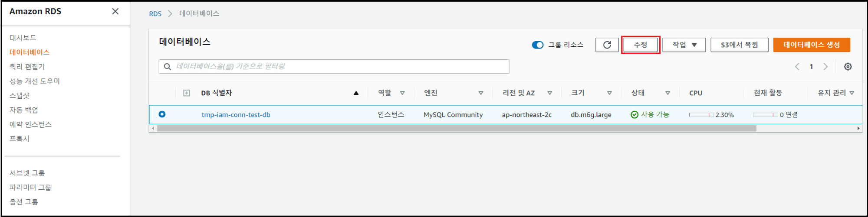The height and width of the screenshot is (217, 868).
Task: Click the refresh databases icon button
Action: 607,45
